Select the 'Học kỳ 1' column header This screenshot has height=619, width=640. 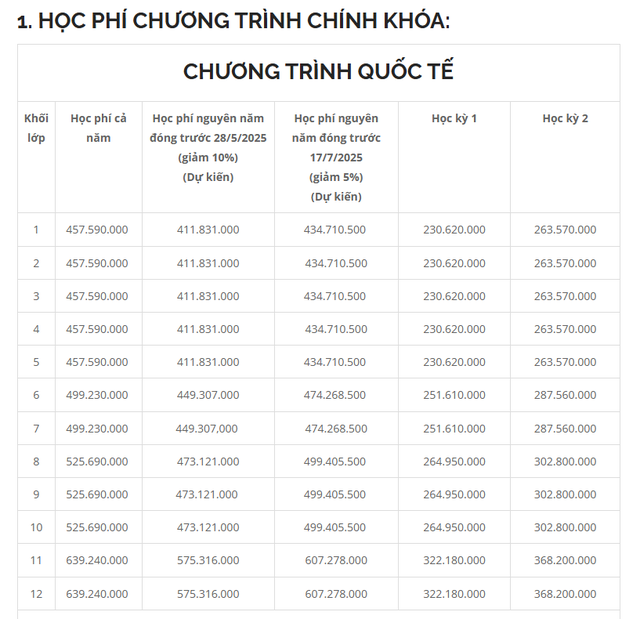pyautogui.click(x=454, y=118)
